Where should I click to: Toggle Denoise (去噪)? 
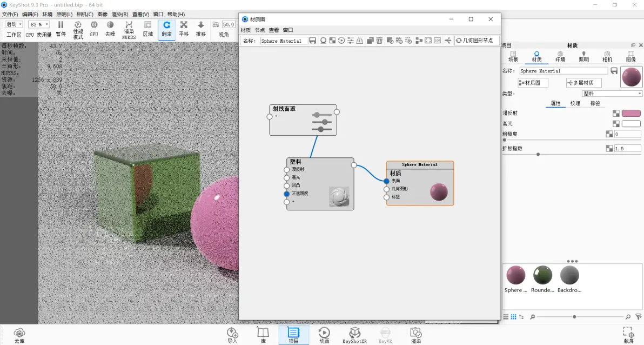coord(110,29)
